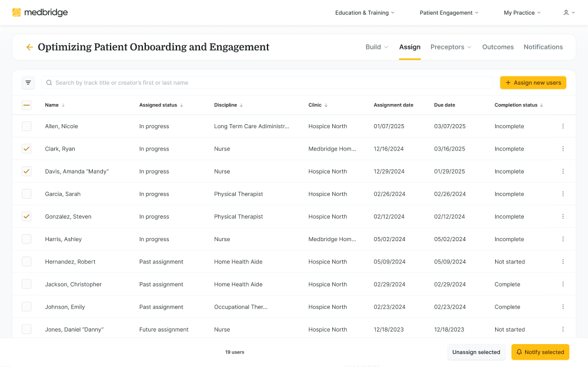Switch to the Notifications tab

[x=543, y=47]
